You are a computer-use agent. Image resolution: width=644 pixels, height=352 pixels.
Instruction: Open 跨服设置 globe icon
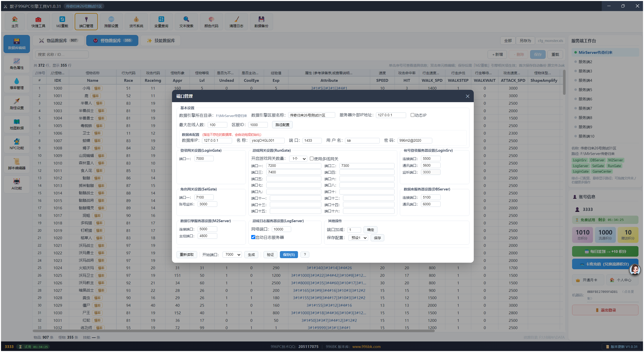(111, 22)
